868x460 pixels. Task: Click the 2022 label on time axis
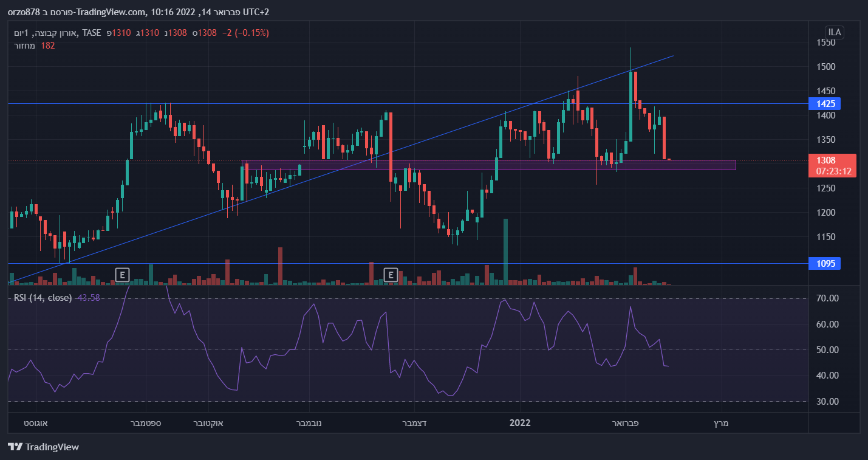(521, 423)
